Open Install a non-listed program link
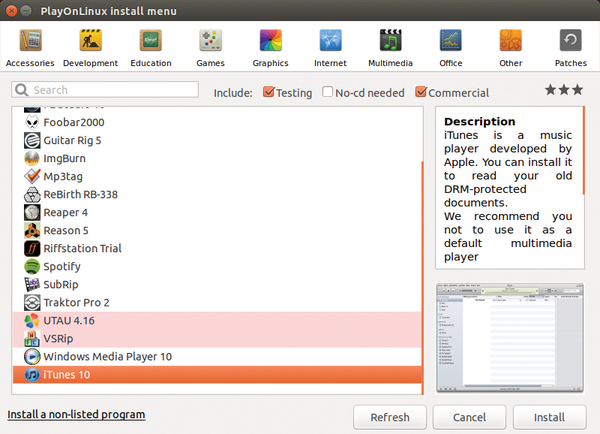 (x=76, y=414)
